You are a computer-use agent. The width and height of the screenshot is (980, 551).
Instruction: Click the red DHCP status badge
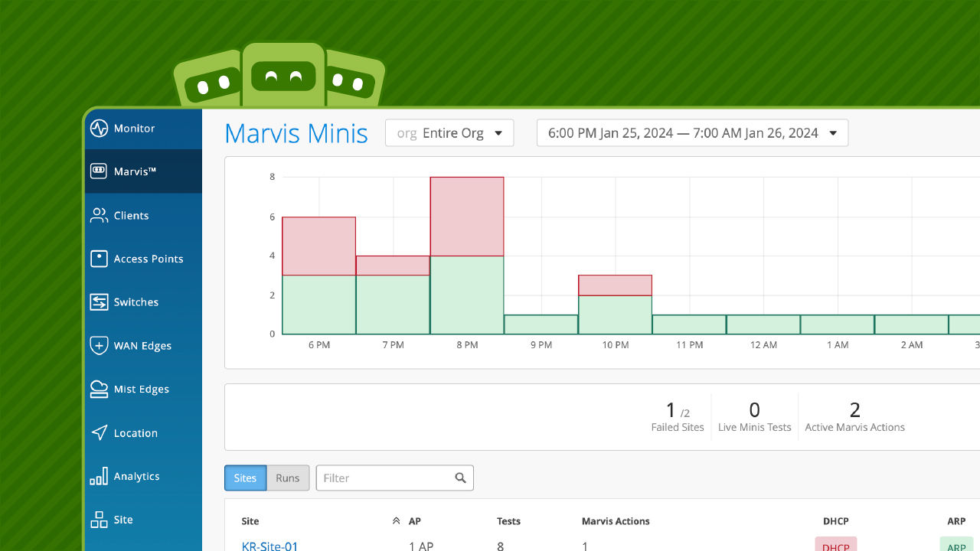(x=835, y=545)
